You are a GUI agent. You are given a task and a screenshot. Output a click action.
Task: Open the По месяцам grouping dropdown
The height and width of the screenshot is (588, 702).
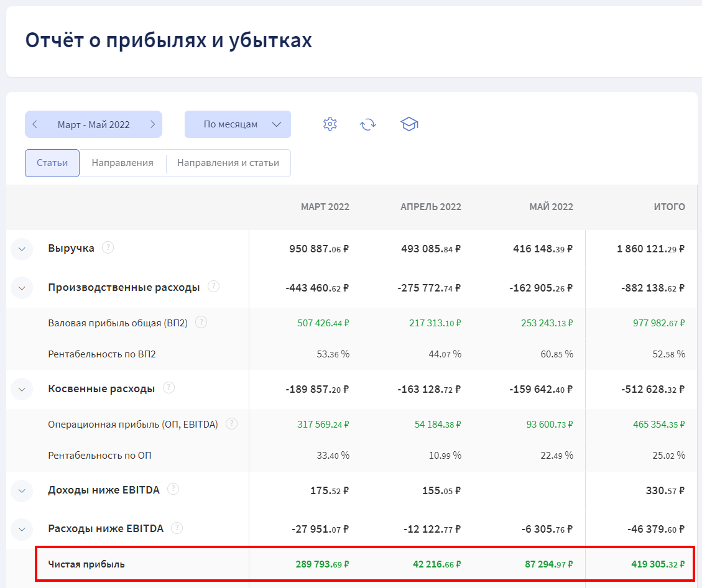click(x=238, y=124)
